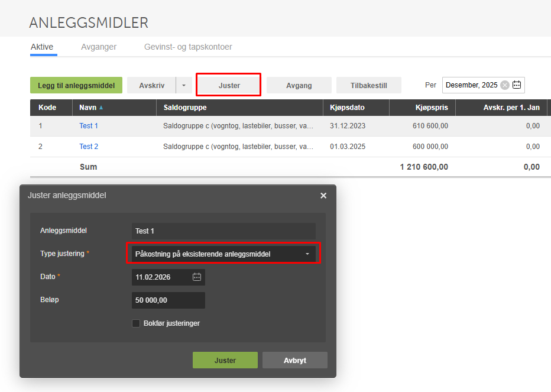Open Type justering dropdown
This screenshot has height=392, width=551.
223,254
